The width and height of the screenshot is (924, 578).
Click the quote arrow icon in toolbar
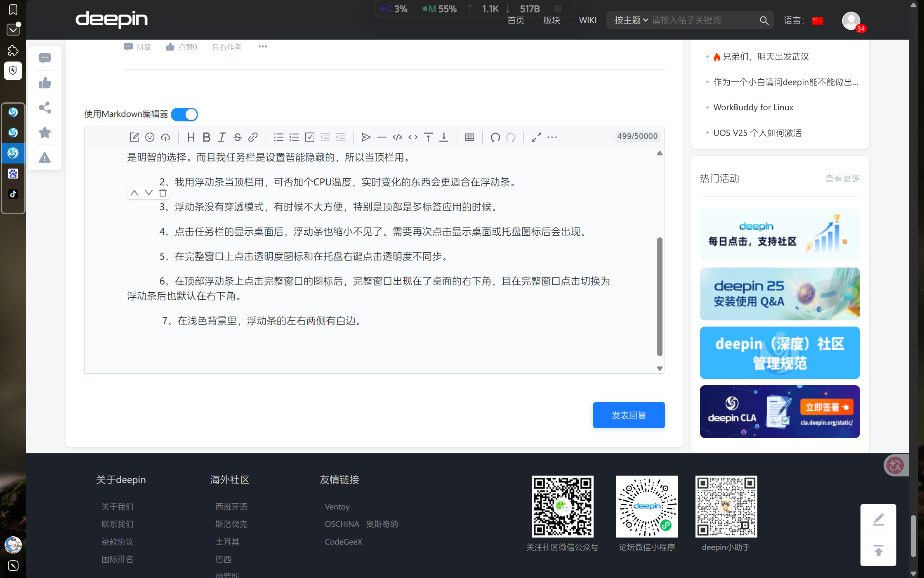tap(366, 137)
